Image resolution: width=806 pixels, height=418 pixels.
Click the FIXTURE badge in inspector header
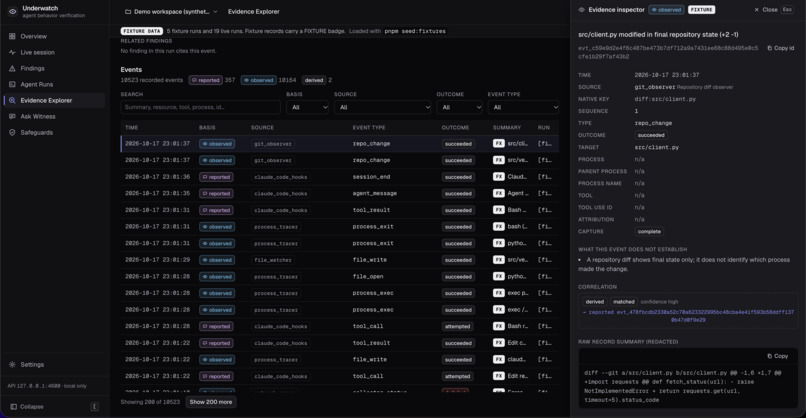702,10
